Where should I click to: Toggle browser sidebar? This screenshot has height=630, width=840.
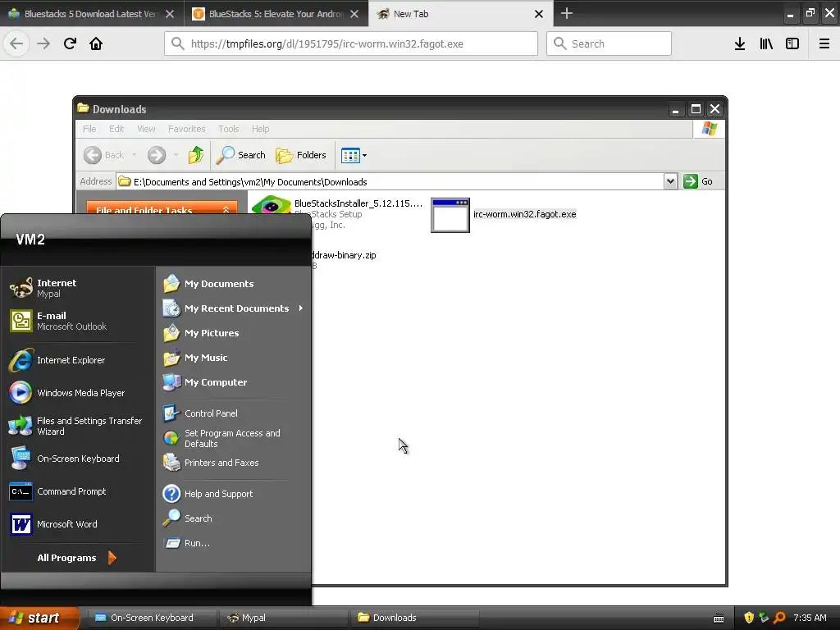(792, 43)
